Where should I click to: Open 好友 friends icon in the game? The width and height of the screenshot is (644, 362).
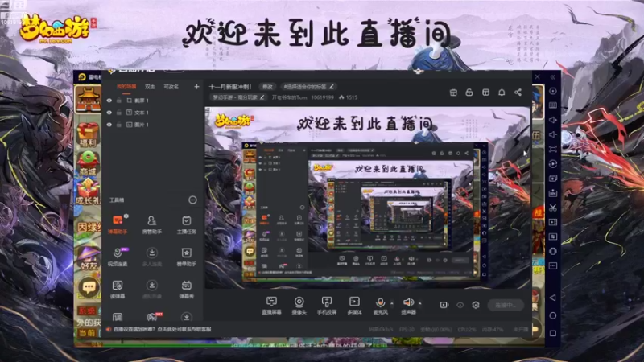[88, 258]
